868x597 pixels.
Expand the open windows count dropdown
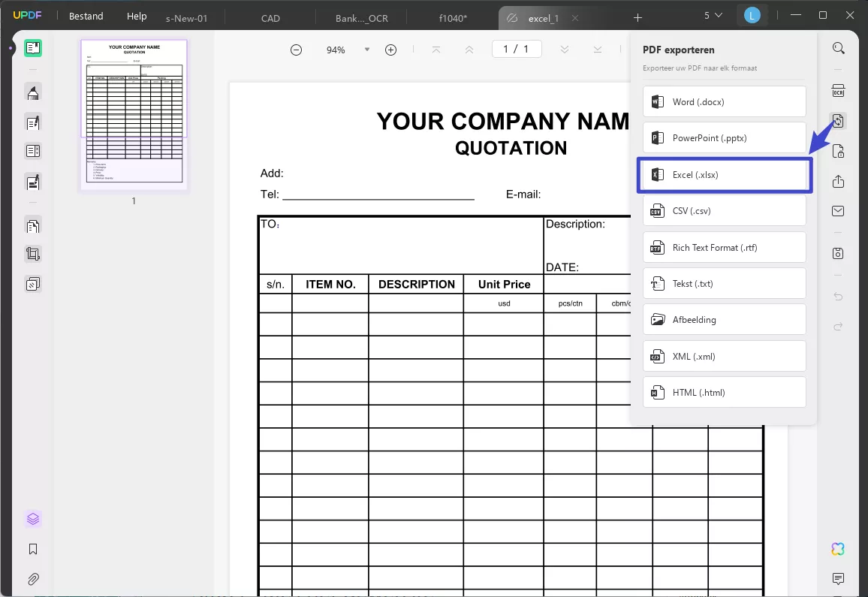click(x=713, y=16)
